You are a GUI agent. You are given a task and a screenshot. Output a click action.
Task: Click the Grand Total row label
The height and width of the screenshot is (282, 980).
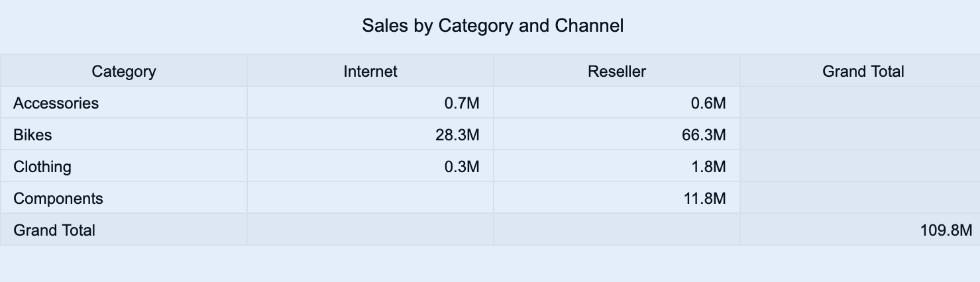(x=54, y=230)
